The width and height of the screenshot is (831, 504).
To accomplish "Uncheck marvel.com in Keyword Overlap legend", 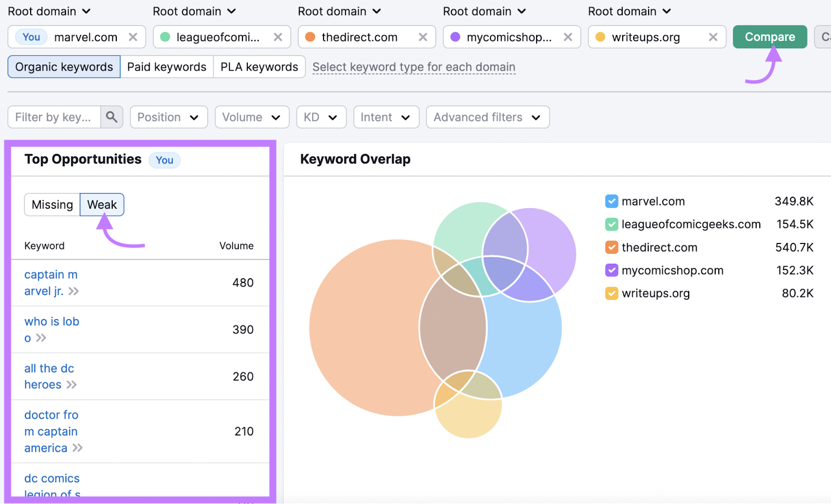I will click(x=611, y=201).
